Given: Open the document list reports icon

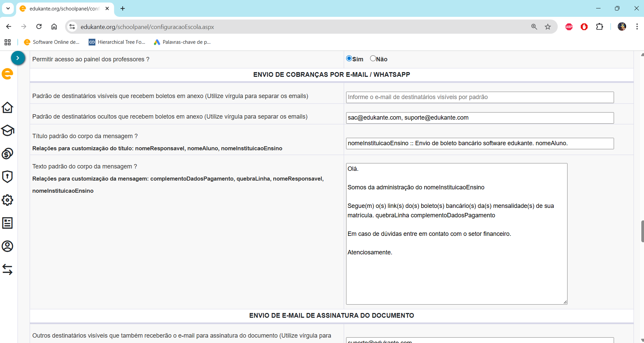Looking at the screenshot, I should (7, 223).
